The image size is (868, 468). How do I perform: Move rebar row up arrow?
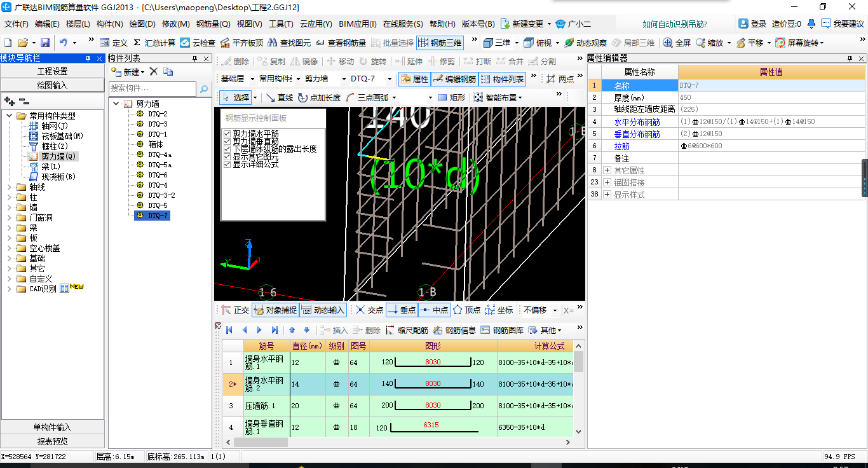[x=292, y=330]
